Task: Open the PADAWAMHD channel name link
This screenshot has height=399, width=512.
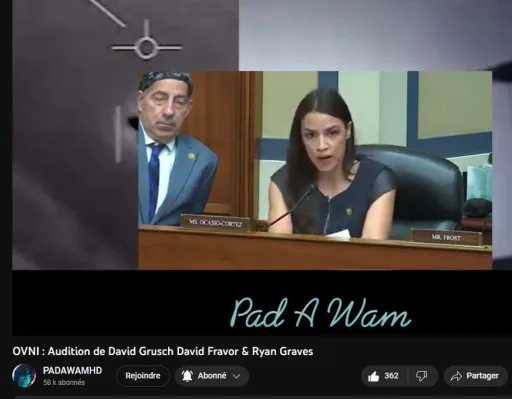Action: (72, 371)
